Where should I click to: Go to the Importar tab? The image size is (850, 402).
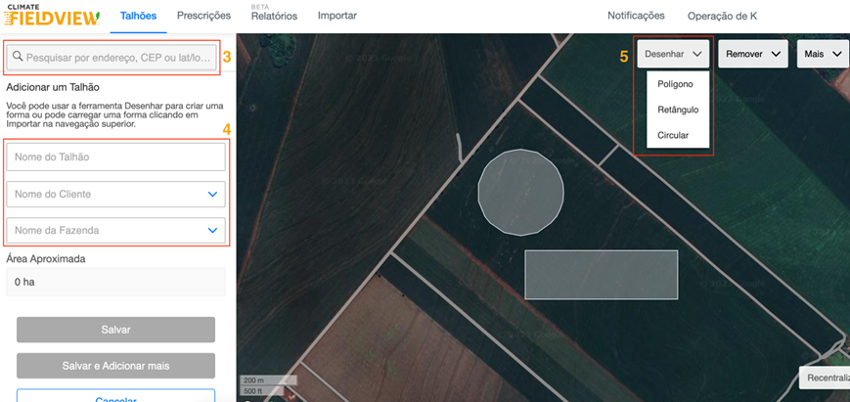(x=336, y=16)
